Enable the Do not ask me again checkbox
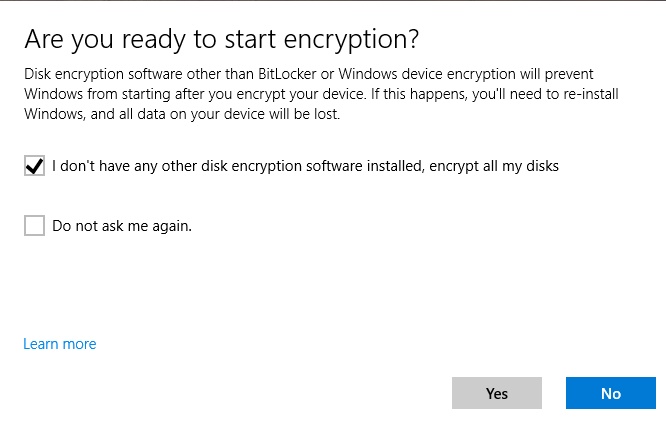This screenshot has height=431, width=666. tap(34, 226)
